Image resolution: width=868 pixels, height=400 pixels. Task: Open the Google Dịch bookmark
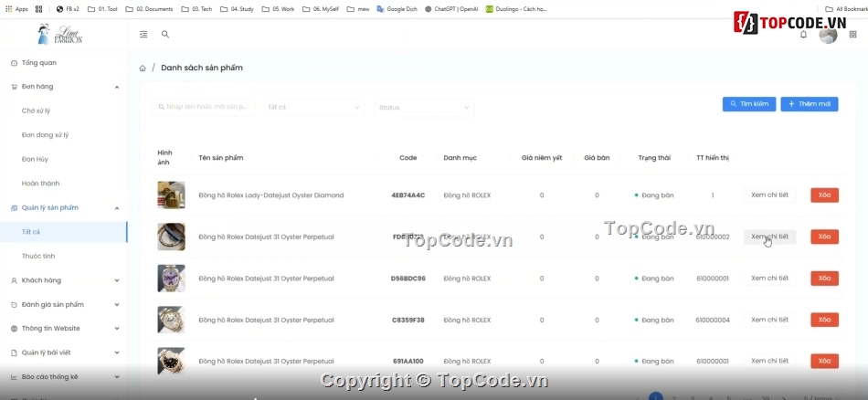coord(397,9)
